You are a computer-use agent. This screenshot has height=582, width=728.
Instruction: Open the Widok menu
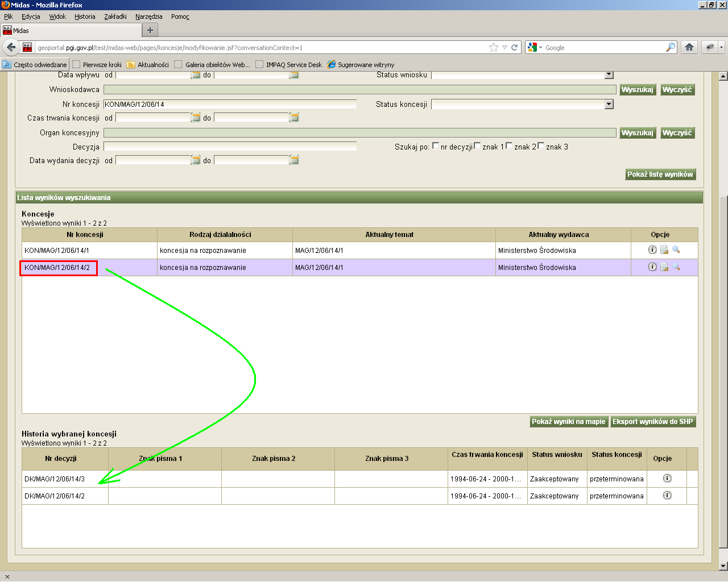[x=57, y=16]
